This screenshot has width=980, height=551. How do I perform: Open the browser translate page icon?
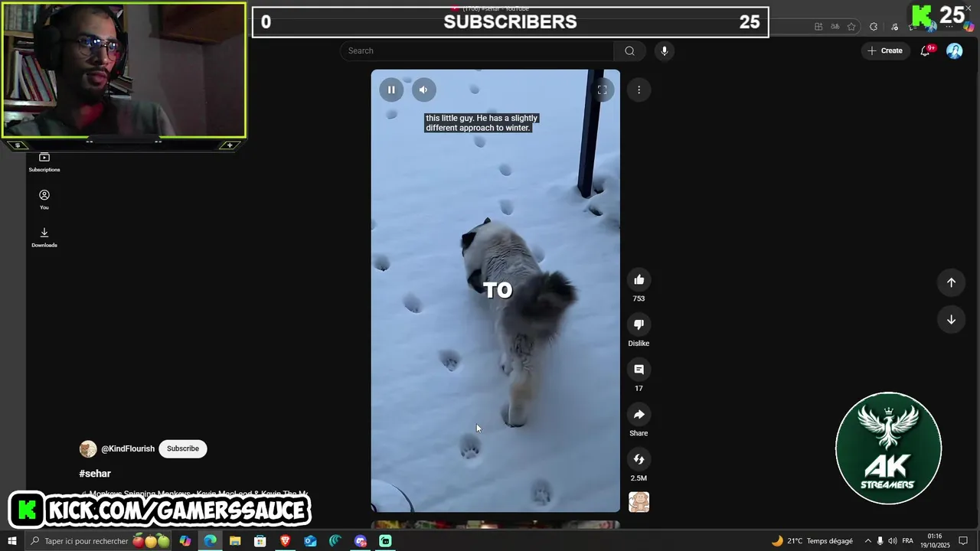(x=835, y=27)
